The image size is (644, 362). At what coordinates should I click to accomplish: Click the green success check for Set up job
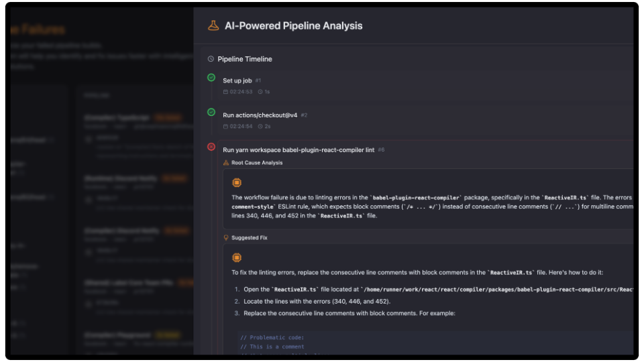(x=211, y=78)
